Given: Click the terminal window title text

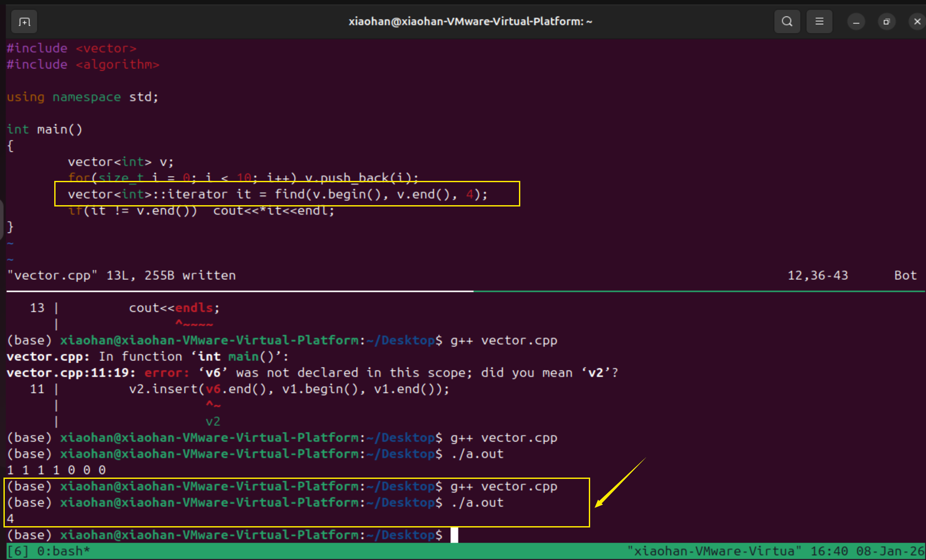Looking at the screenshot, I should 470,22.
